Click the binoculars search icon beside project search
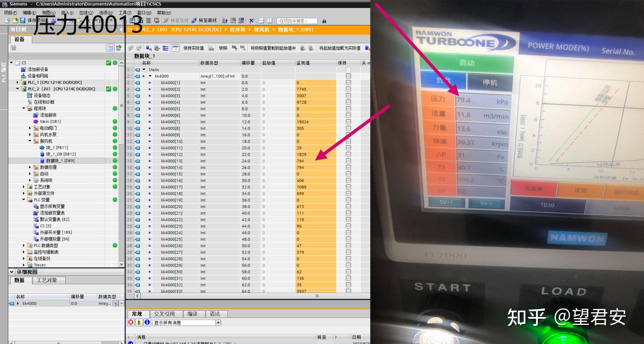Image resolution: width=644 pixels, height=344 pixels. tap(323, 21)
